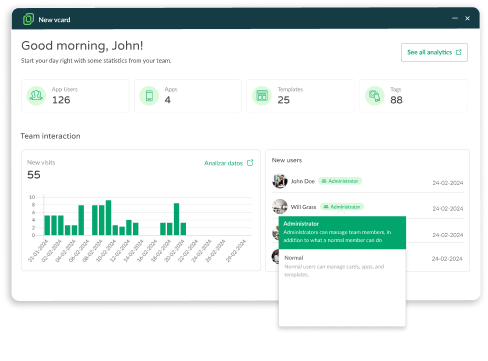Click external link icon in See all analytics
488x361 pixels.
[459, 52]
